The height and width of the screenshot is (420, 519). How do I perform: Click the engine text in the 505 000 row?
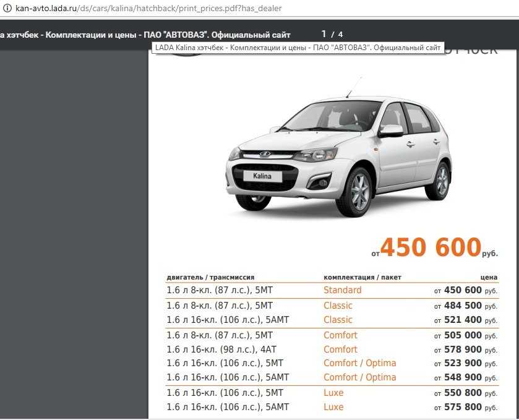[220, 336]
